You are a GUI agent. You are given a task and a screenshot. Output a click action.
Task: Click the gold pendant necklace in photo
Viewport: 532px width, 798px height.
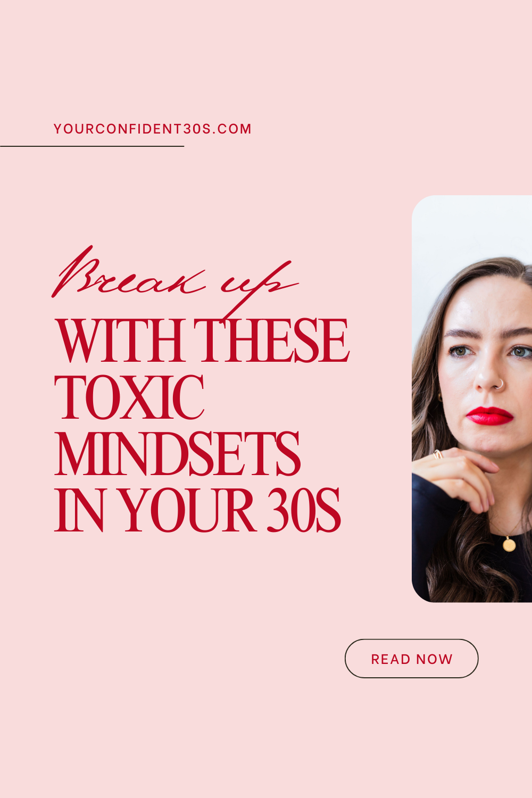click(509, 545)
